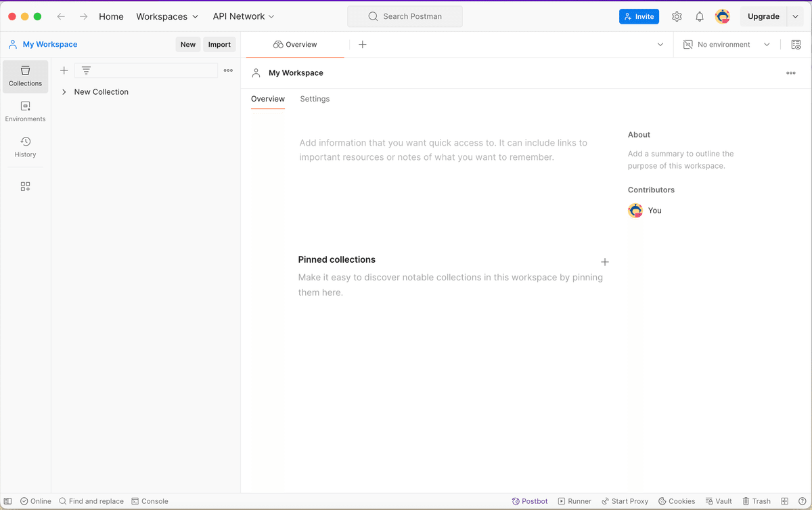Open the Workspaces dropdown

pos(167,16)
